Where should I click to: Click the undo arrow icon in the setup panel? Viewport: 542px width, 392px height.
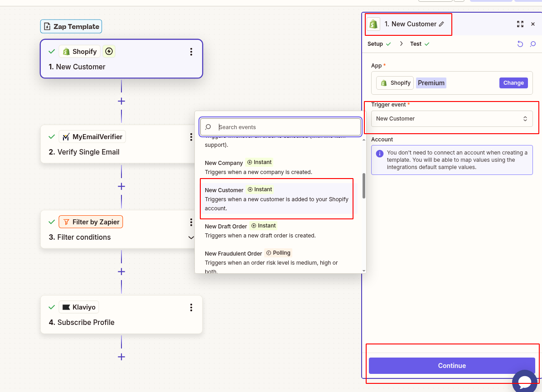[x=520, y=44]
